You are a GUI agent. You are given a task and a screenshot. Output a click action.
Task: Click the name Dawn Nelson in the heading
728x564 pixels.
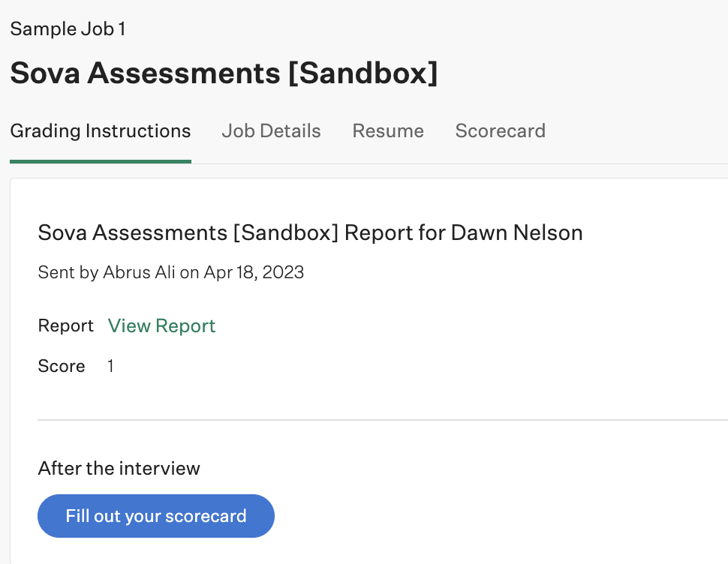(516, 232)
